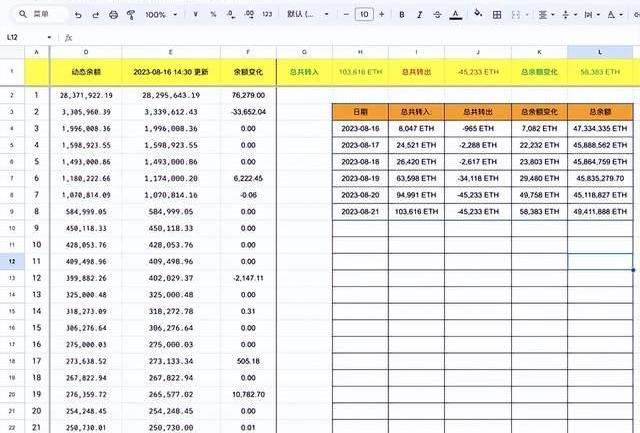Apply italic formatting to the cell
This screenshot has height=433, width=640.
pos(419,15)
